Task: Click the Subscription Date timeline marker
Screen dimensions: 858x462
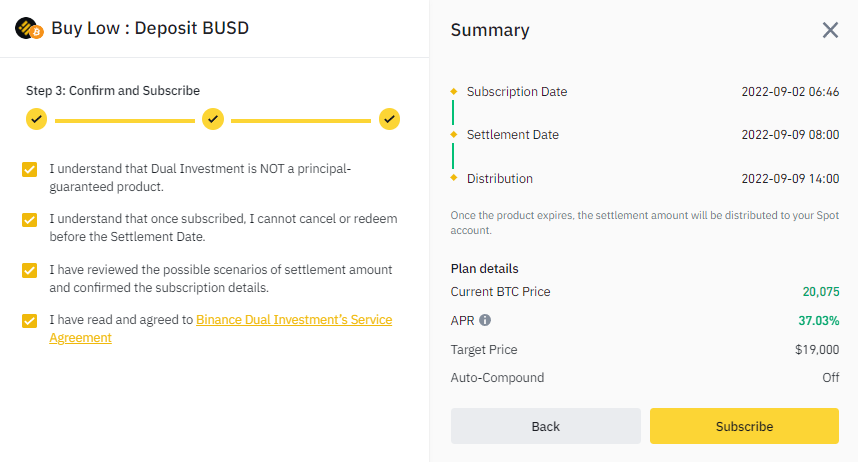Action: click(x=454, y=92)
